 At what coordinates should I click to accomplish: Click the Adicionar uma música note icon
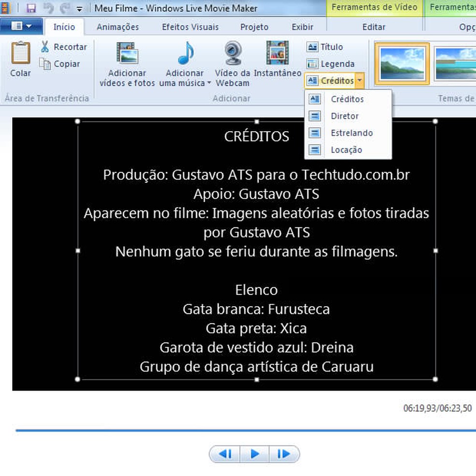point(185,53)
